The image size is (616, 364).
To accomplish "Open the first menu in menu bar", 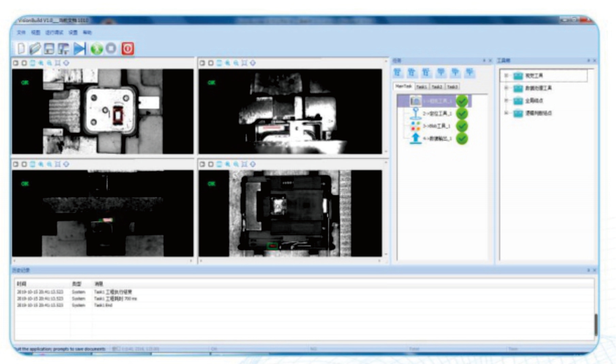I will pos(21,33).
